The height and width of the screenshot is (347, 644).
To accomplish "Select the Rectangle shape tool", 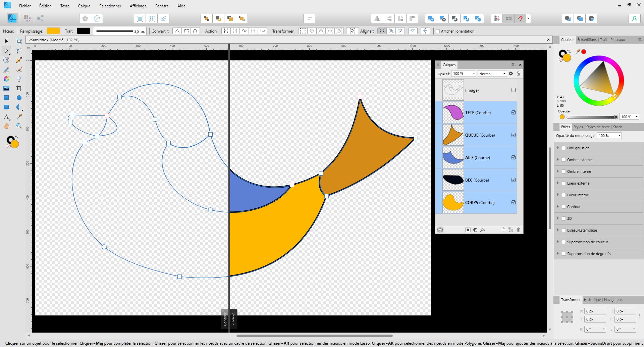I will 6,98.
